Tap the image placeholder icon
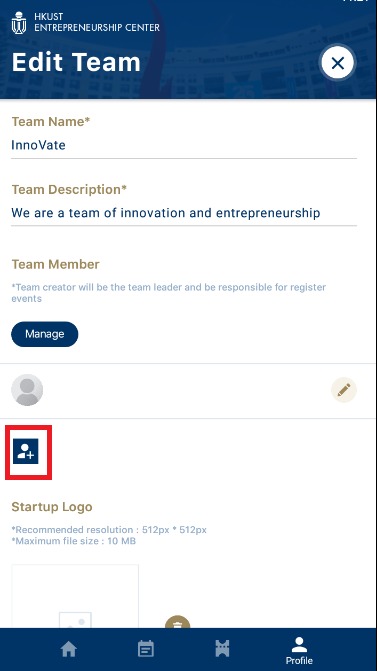The height and width of the screenshot is (671, 377). tap(75, 620)
